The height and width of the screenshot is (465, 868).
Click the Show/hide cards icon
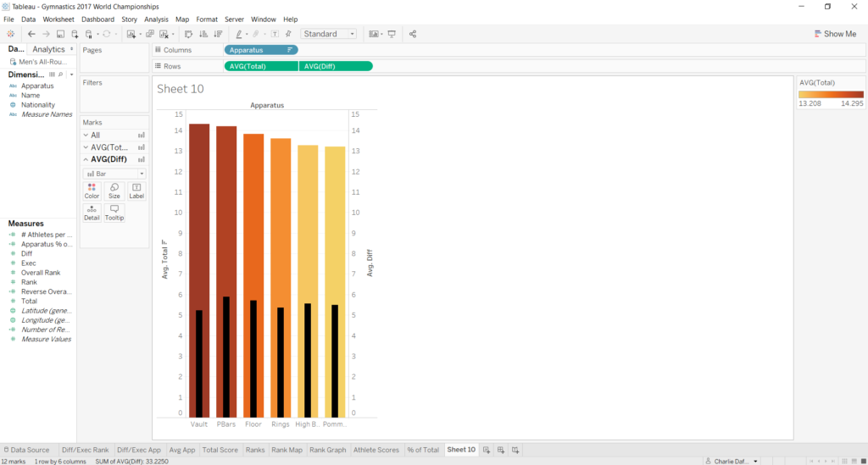coord(374,34)
